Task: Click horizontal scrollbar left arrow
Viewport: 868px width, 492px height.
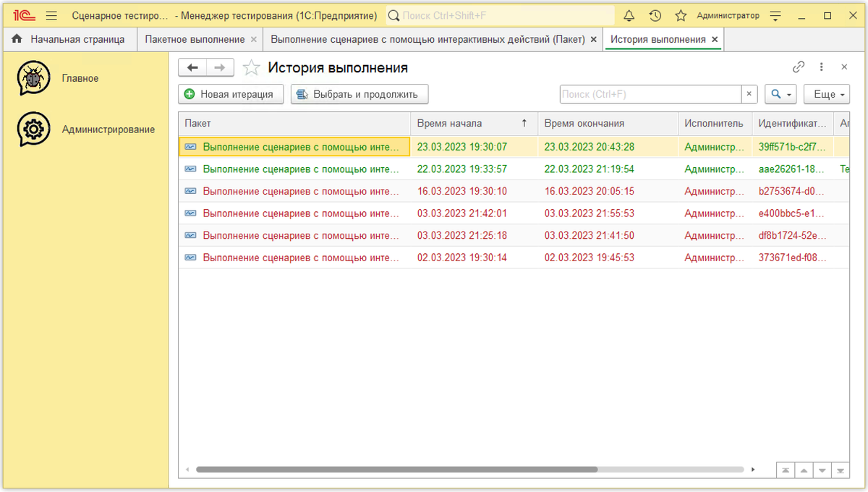Action: 187,470
